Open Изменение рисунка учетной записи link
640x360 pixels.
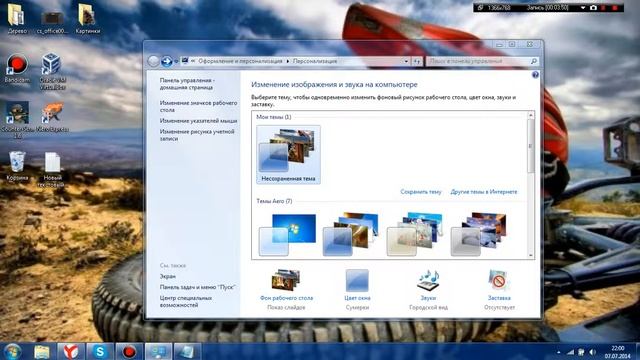pos(197,135)
